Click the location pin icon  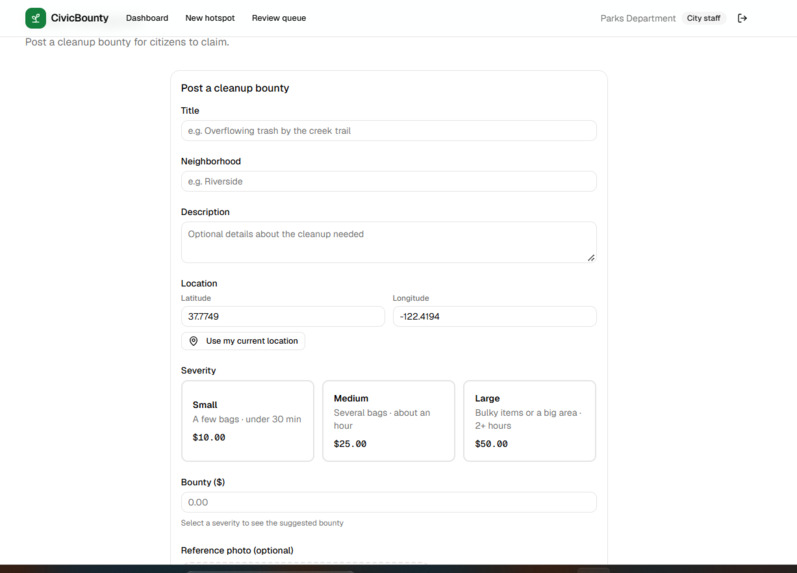click(x=194, y=341)
